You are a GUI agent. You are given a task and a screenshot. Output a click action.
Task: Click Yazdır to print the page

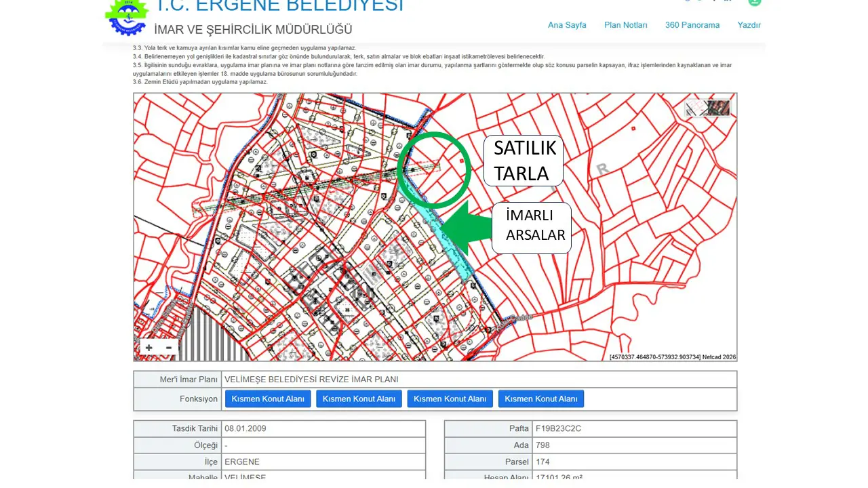[x=749, y=25]
